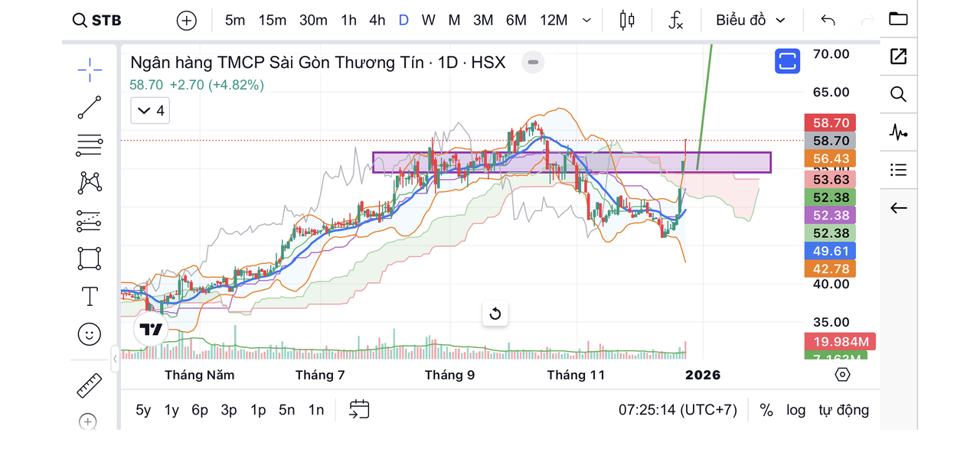Click the magnifier icon in the right sidebar
Screen dimensions: 980x452
tap(898, 94)
